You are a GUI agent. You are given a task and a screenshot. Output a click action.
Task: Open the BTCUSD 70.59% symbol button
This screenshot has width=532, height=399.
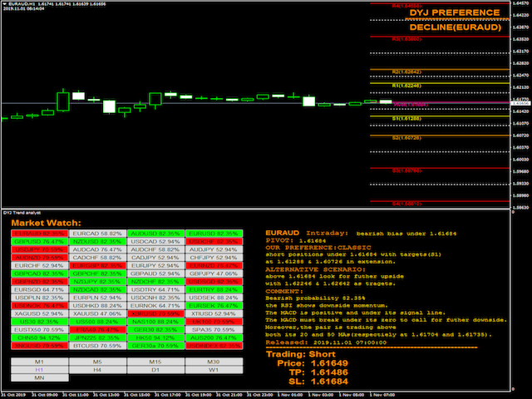click(x=97, y=344)
